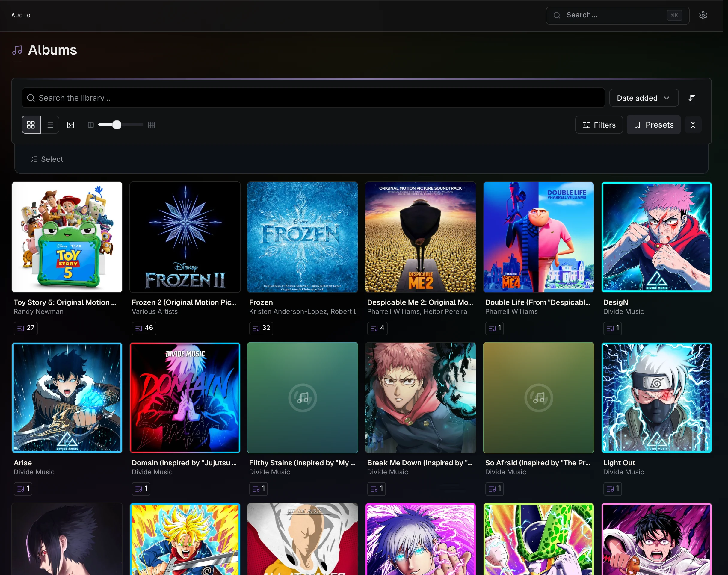Click the Frozen album title text
The width and height of the screenshot is (728, 575).
pyautogui.click(x=261, y=302)
